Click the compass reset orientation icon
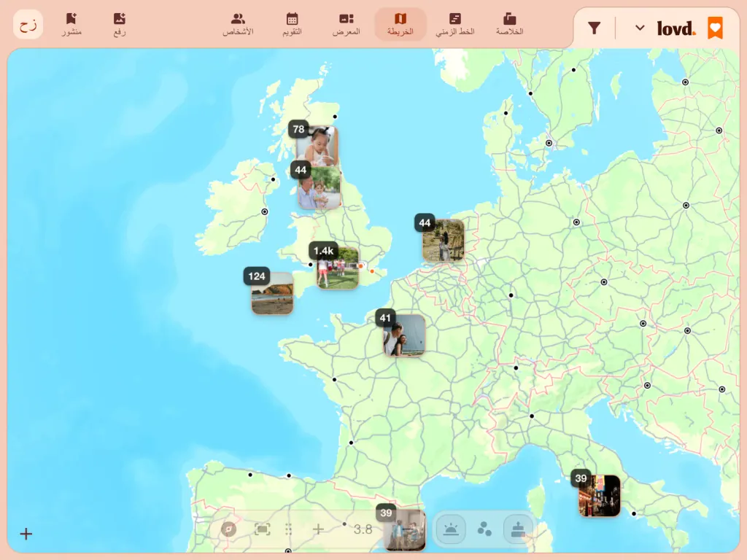The image size is (747, 560). pyautogui.click(x=228, y=529)
